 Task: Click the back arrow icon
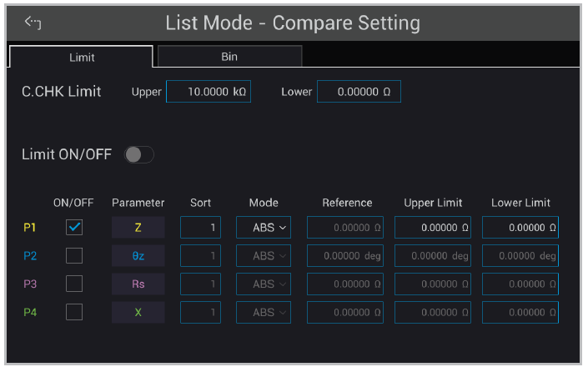pos(33,22)
